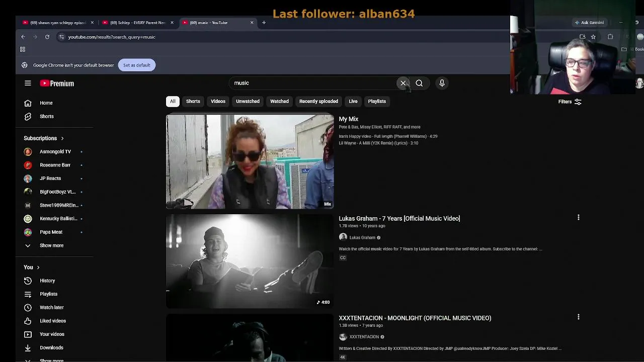Start voice search with the microphone icon
This screenshot has width=644, height=362.
(442, 83)
